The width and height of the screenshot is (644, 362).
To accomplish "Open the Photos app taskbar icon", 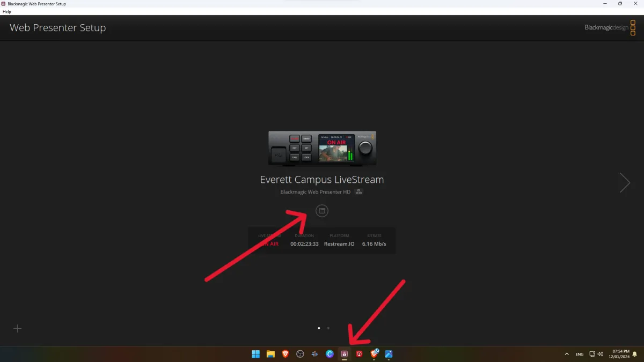I will [x=389, y=353].
